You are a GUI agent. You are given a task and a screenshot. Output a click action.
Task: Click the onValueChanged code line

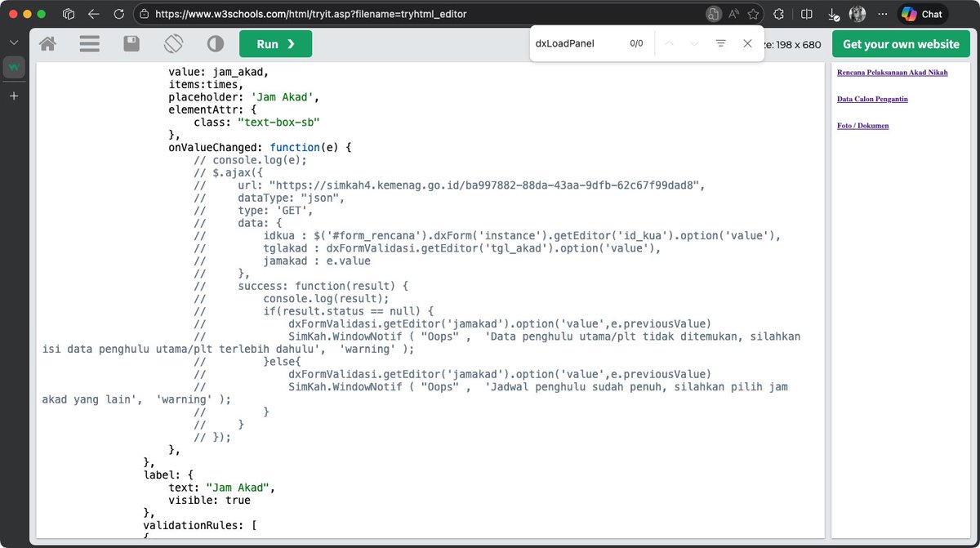click(x=260, y=148)
